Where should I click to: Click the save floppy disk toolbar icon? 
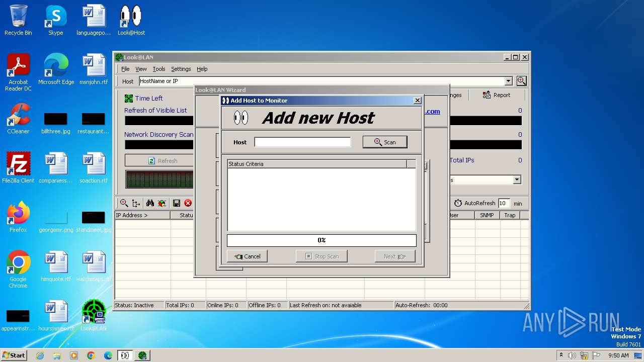[177, 203]
